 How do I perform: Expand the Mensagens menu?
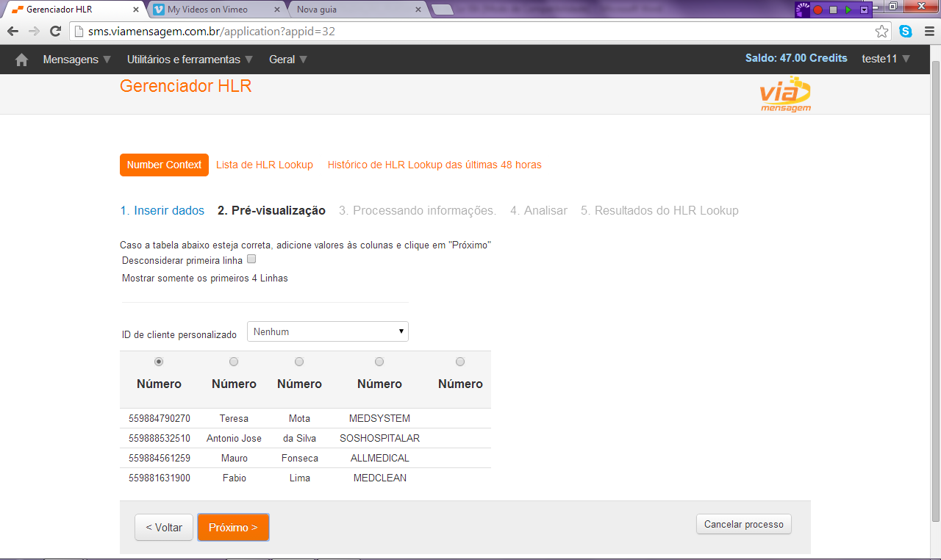pos(77,60)
